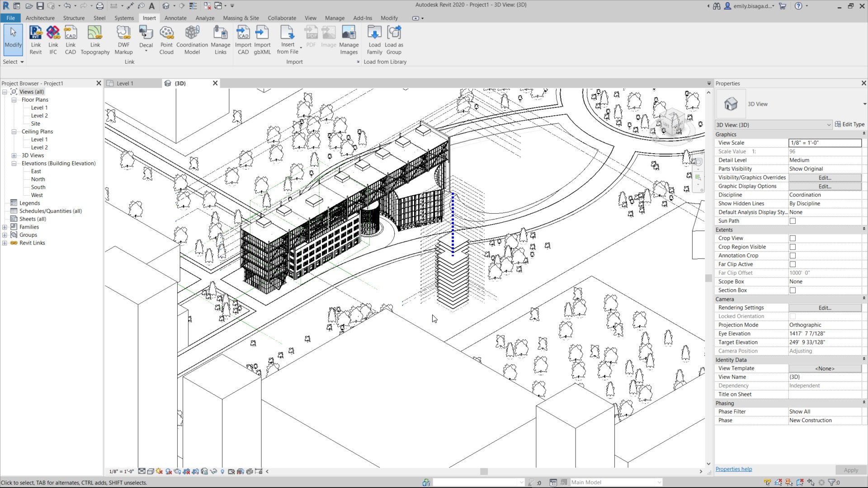Enable the Crop View checkbox
The image size is (868, 488).
[x=793, y=238]
